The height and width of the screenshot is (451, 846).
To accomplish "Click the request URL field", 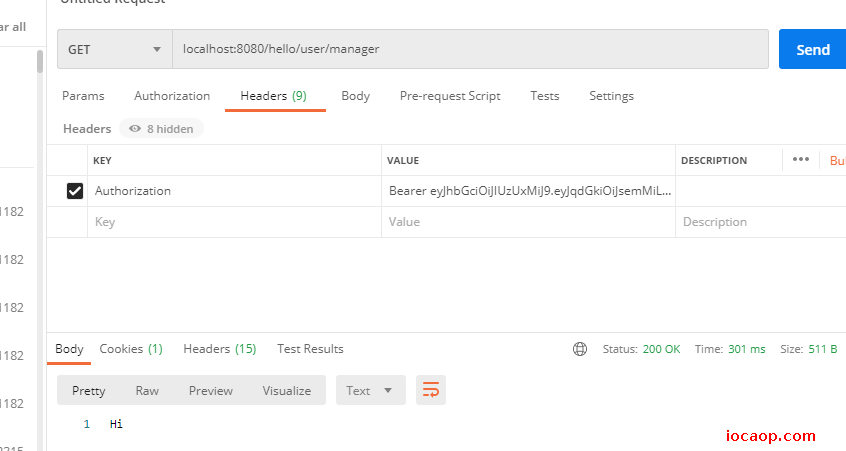I will (x=470, y=49).
